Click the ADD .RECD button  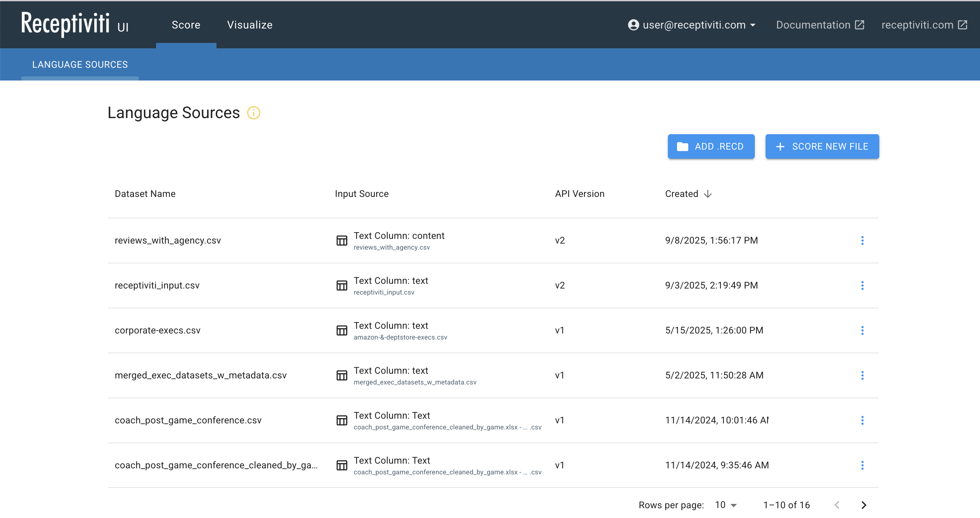[711, 146]
